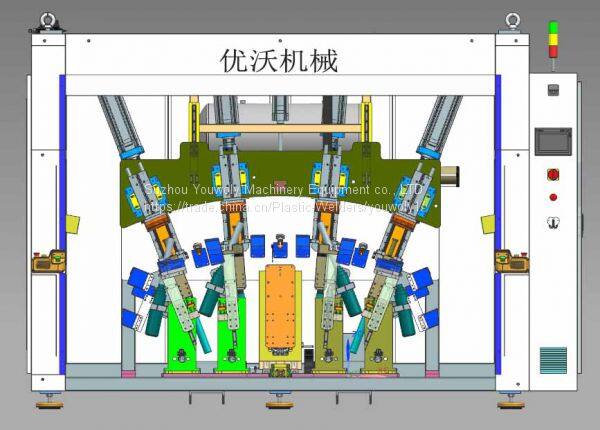Select the ventilation grille on right cabinet
Screen dimensions: 600x430
click(553, 359)
